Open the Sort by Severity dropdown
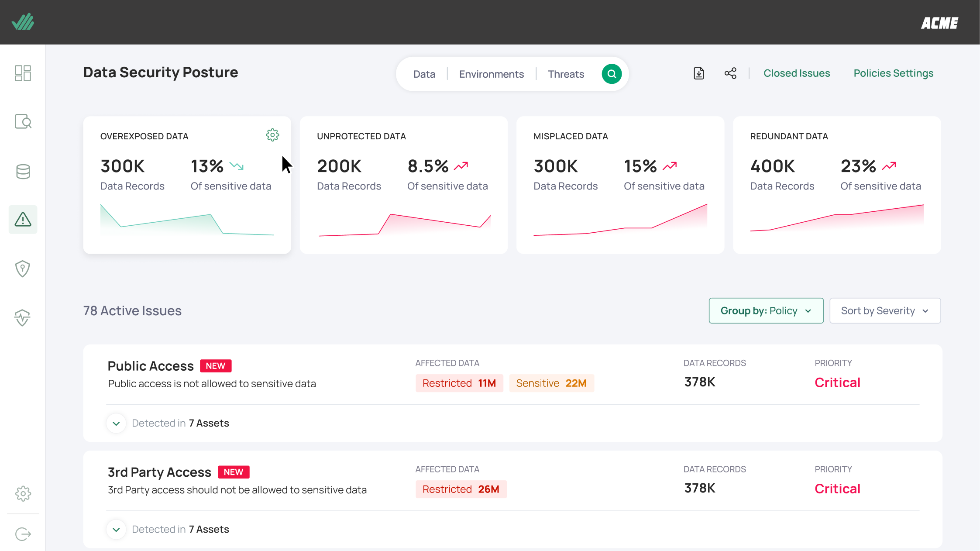Viewport: 980px width, 551px height. pyautogui.click(x=885, y=310)
